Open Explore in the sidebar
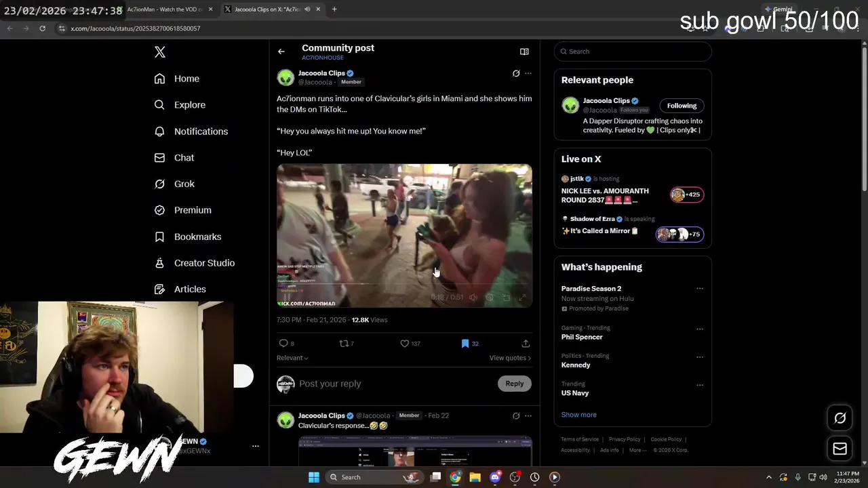The width and height of the screenshot is (868, 488). coord(180,105)
